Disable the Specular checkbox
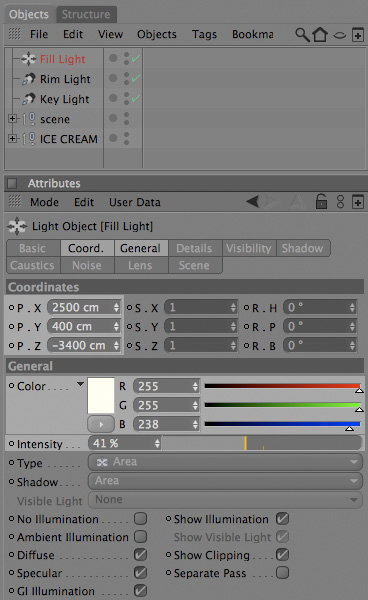The image size is (368, 600). pos(140,573)
